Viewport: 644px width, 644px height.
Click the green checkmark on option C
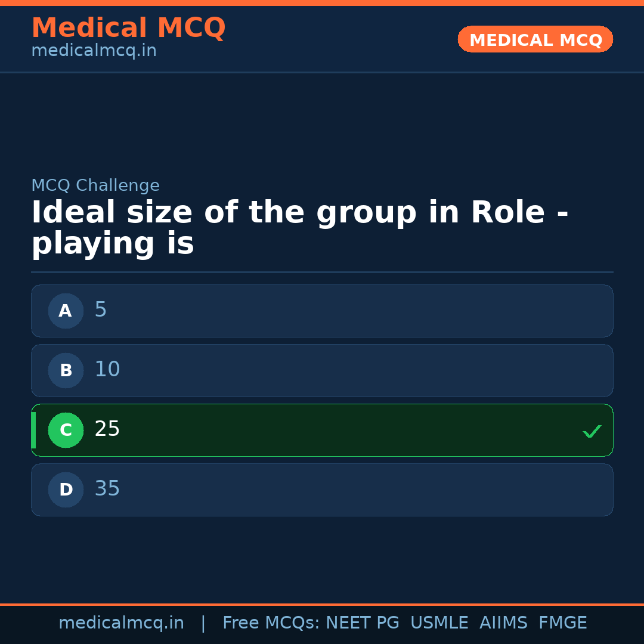[x=592, y=431]
